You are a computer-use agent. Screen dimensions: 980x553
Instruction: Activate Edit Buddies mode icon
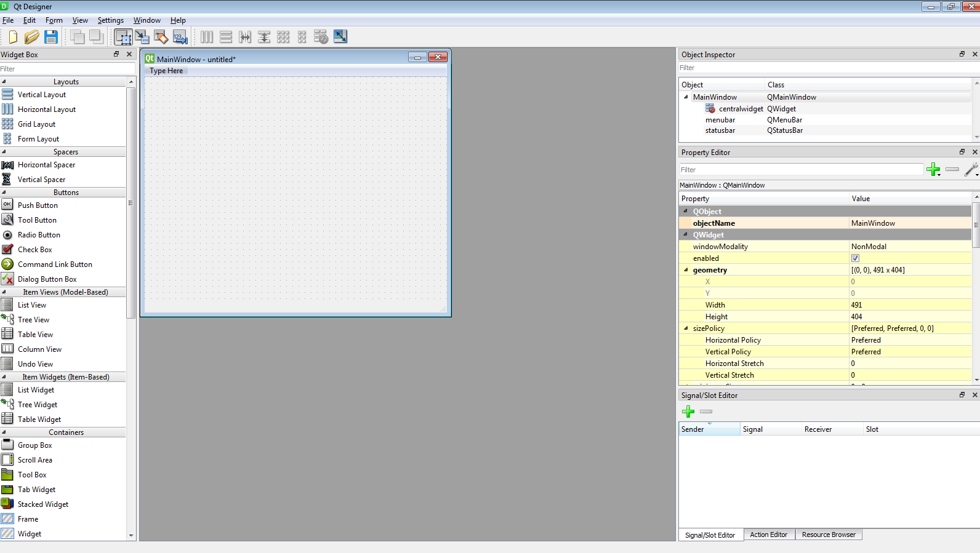click(161, 37)
